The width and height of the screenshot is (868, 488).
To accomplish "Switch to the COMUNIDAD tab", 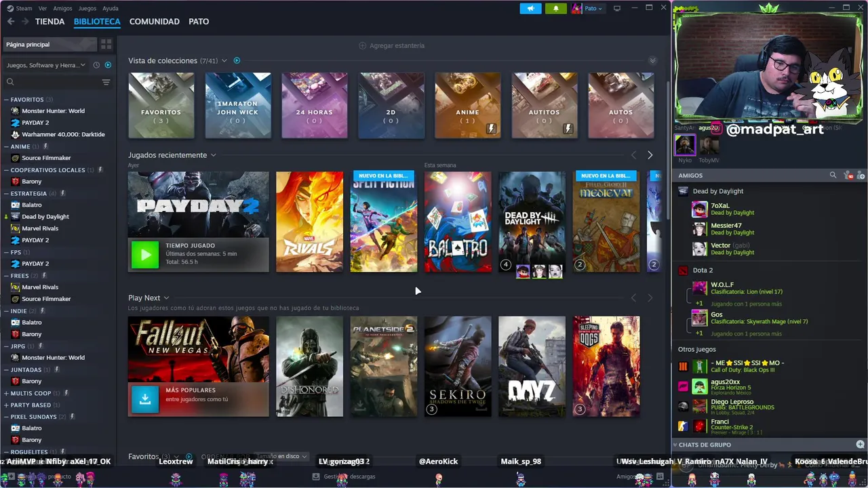I will pyautogui.click(x=155, y=22).
